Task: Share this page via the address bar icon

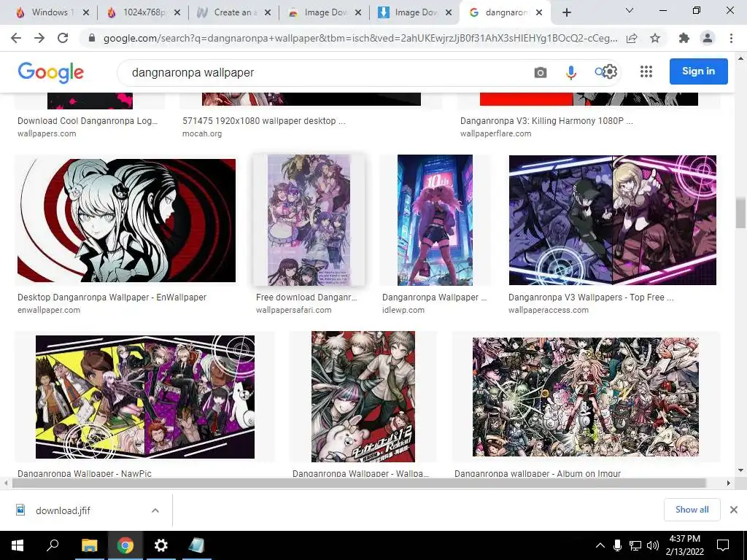Action: (632, 38)
